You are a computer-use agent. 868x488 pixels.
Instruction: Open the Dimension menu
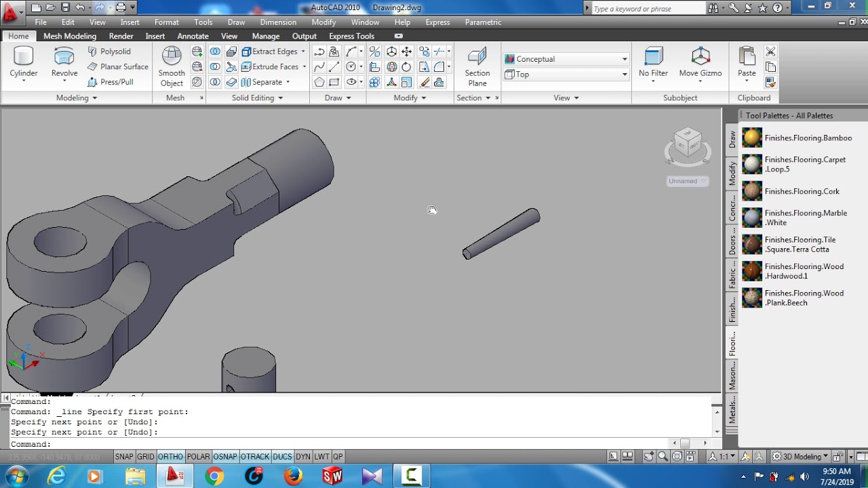[278, 22]
